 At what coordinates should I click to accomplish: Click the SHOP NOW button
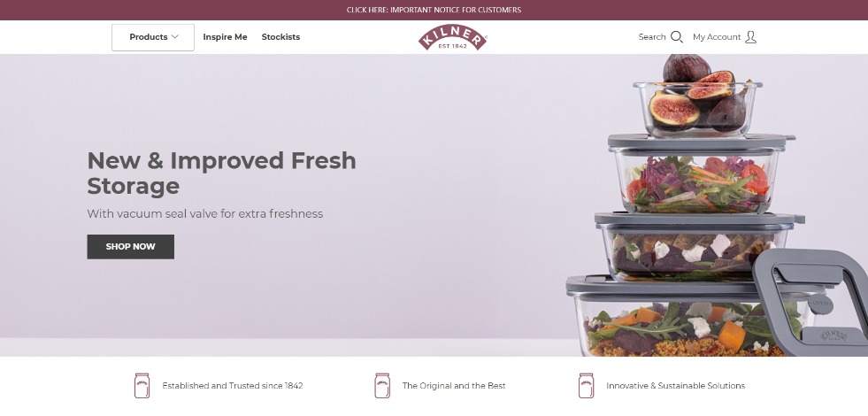(131, 246)
